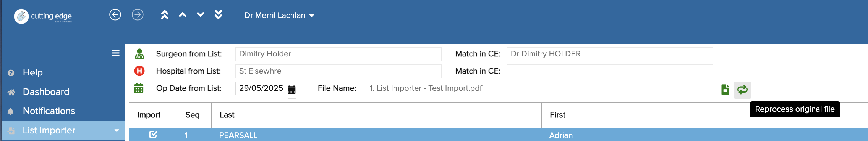Click the Hospital Match in CE field
Screen dimensions: 868x141
coord(610,71)
